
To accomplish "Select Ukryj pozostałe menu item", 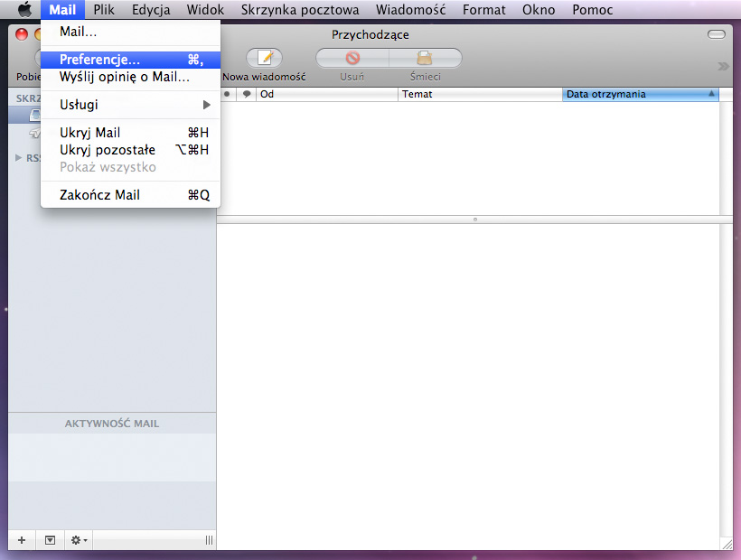I will [x=130, y=150].
